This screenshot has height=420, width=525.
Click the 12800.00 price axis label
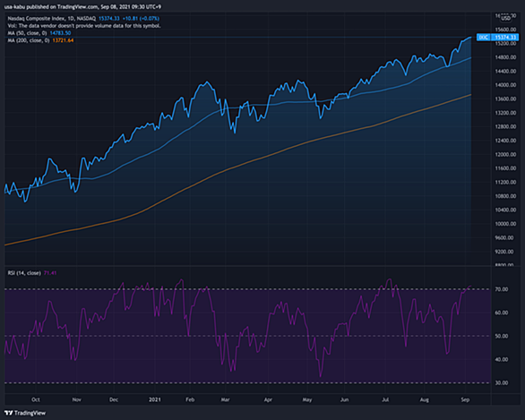pos(505,127)
